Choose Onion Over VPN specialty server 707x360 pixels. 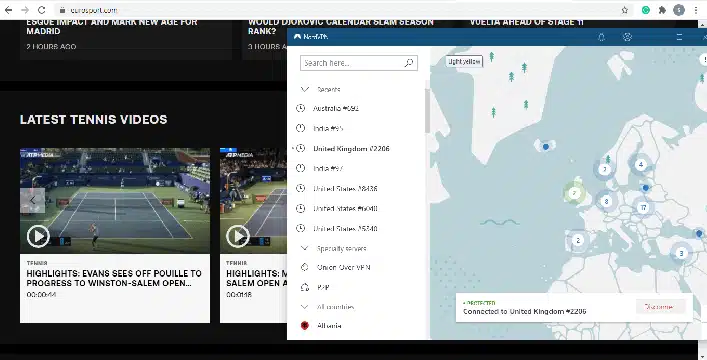[344, 268]
